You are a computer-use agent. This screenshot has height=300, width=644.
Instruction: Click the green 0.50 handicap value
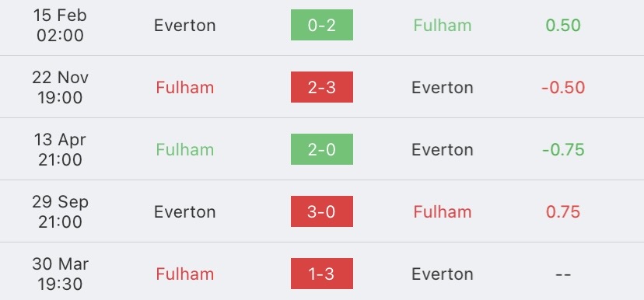[x=563, y=26]
